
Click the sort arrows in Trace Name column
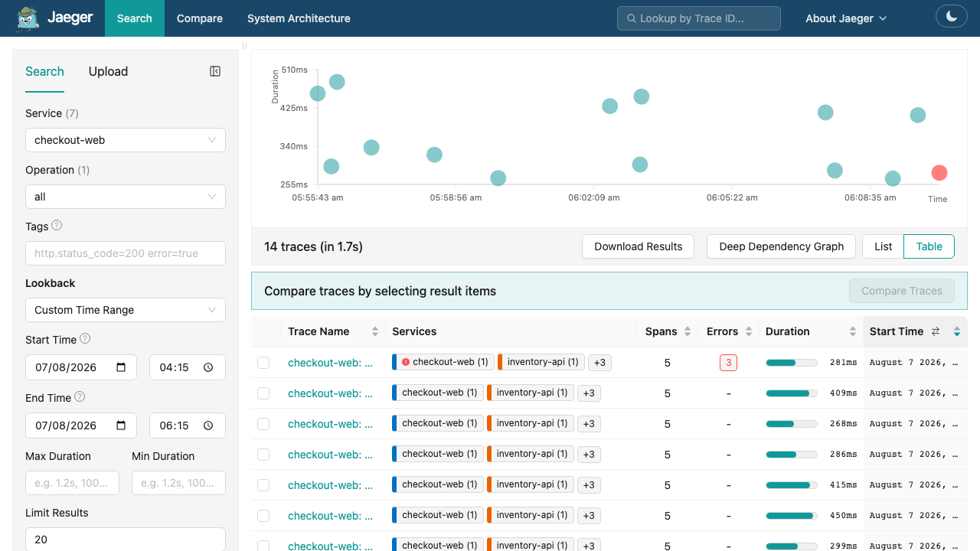point(375,331)
